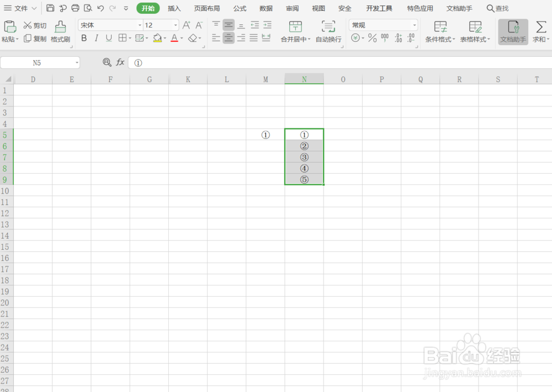
Task: Click the Sum (求和) button
Action: coord(540,31)
